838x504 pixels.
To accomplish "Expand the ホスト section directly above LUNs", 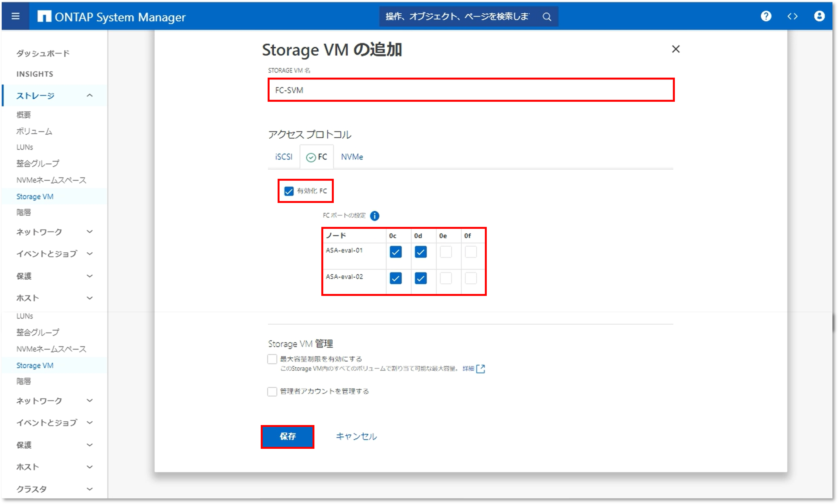I will 89,298.
